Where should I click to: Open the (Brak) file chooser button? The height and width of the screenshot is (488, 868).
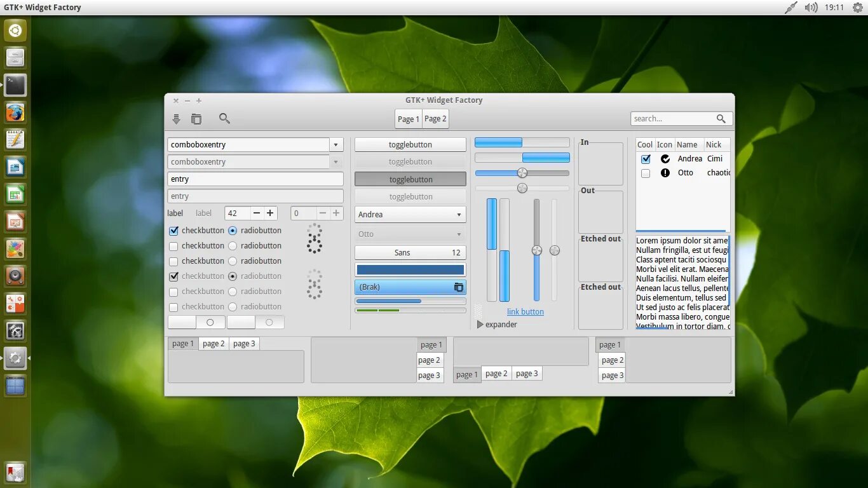(410, 287)
